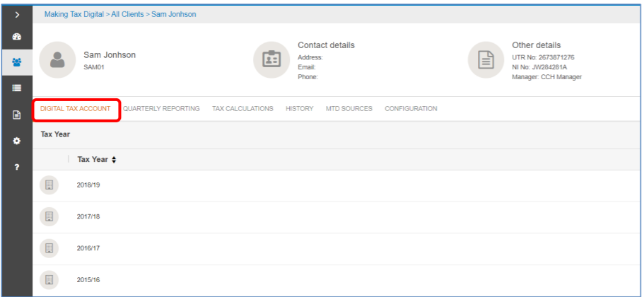Switch to the Quarterly Reporting tab
The height and width of the screenshot is (297, 644).
[161, 109]
